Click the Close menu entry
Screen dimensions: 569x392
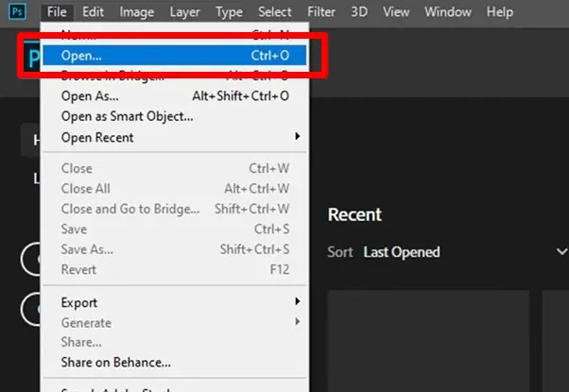tap(175, 169)
